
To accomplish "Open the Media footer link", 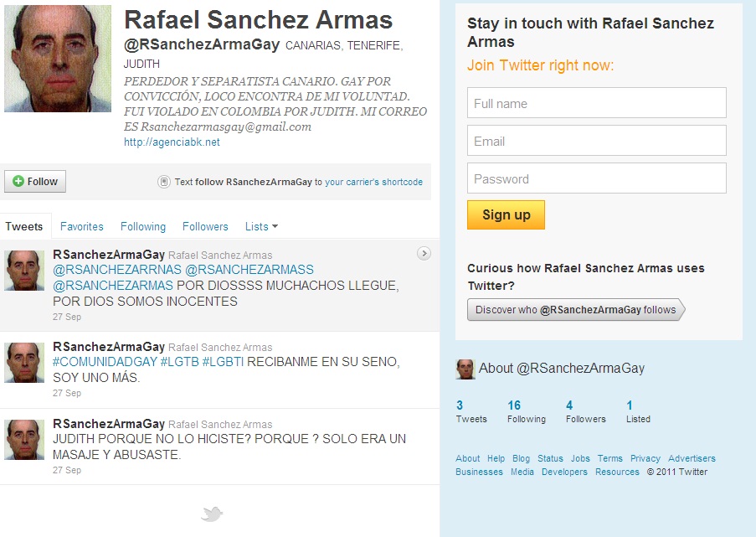I will coord(522,472).
